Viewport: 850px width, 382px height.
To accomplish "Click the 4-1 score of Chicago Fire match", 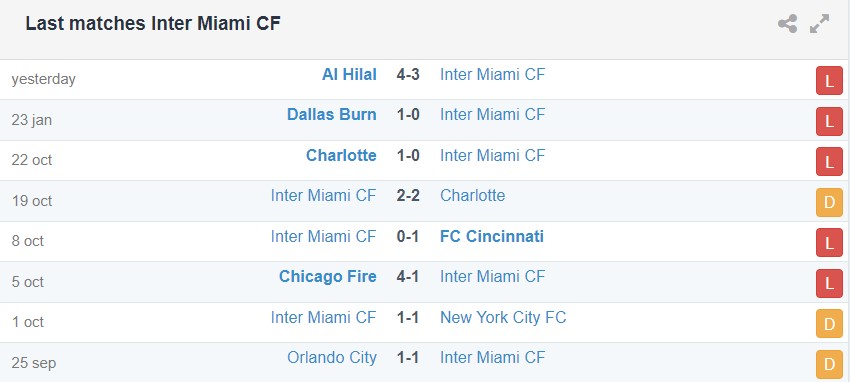I will [408, 276].
